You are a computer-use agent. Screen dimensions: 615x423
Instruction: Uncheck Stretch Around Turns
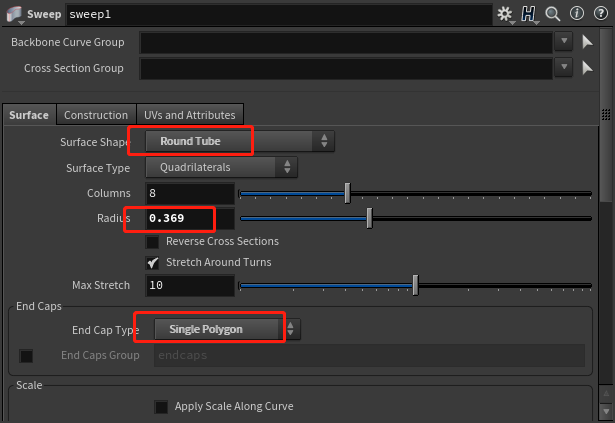tap(152, 263)
